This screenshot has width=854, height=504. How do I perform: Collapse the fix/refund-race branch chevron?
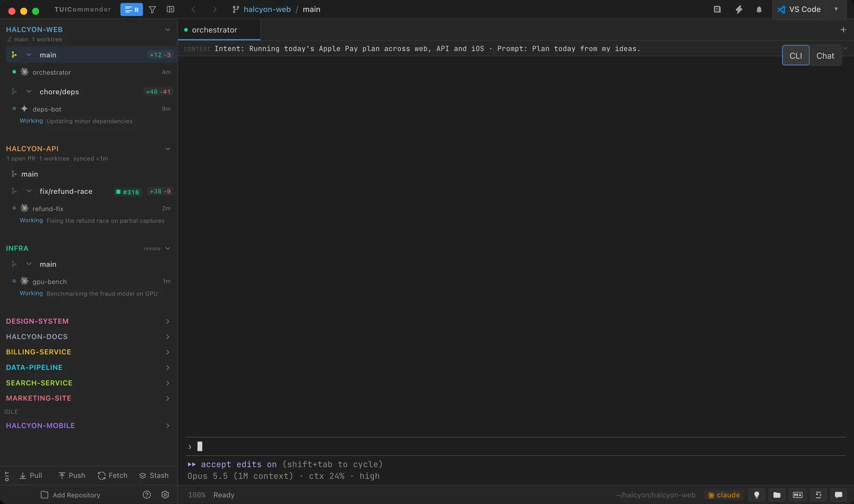coord(29,191)
